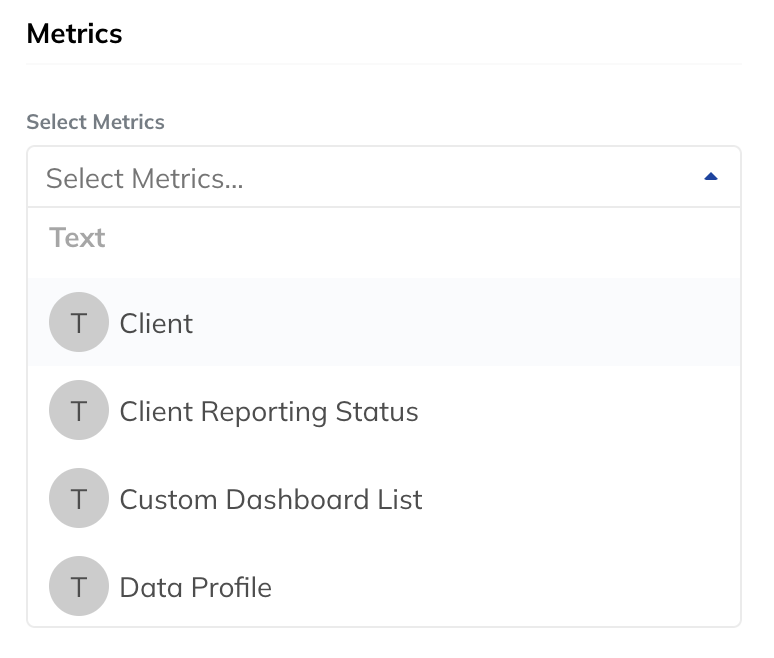The image size is (774, 658).
Task: Click the Select Metrics search field
Action: [x=384, y=177]
